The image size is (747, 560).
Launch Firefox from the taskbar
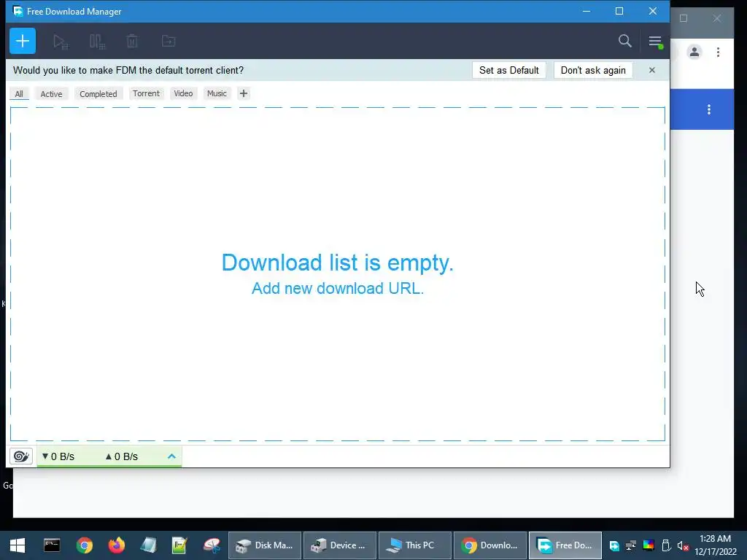pos(116,545)
